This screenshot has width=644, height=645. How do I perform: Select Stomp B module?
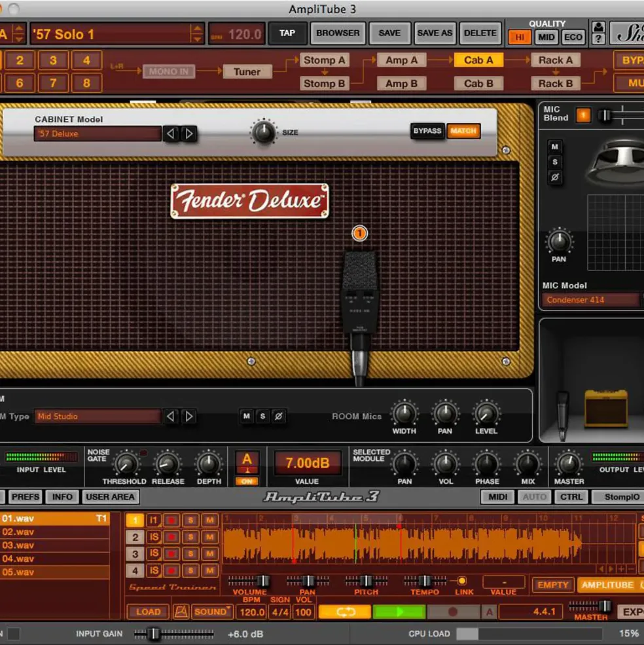point(324,84)
